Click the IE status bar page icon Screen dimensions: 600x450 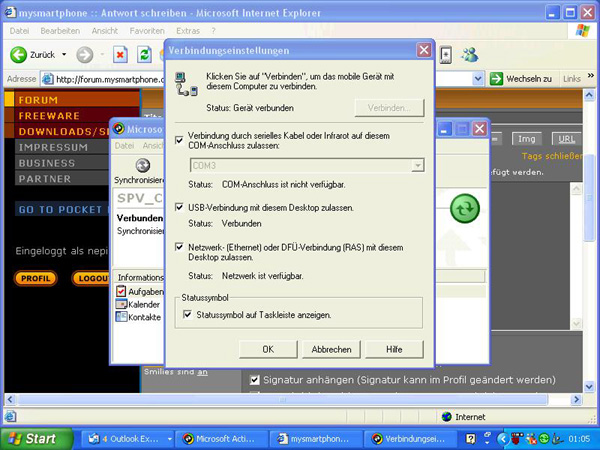click(x=10, y=416)
